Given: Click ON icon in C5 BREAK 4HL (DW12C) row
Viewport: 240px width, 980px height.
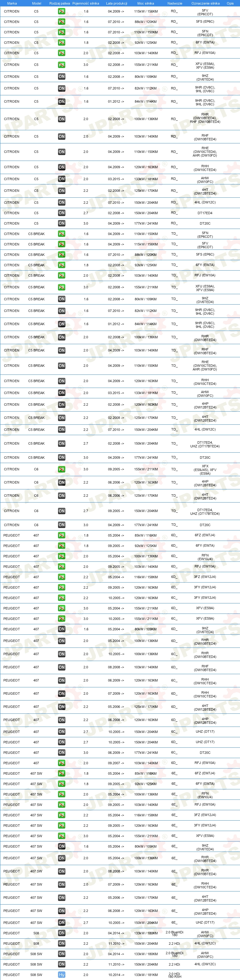Looking at the screenshot, I should click(x=61, y=430).
